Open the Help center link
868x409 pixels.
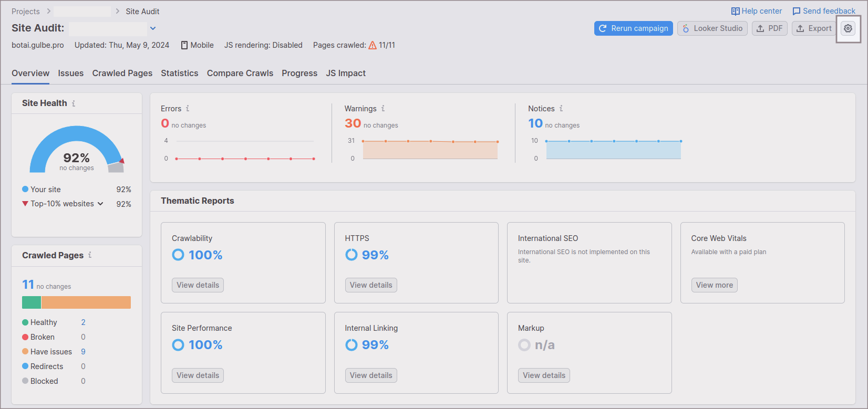coord(756,11)
